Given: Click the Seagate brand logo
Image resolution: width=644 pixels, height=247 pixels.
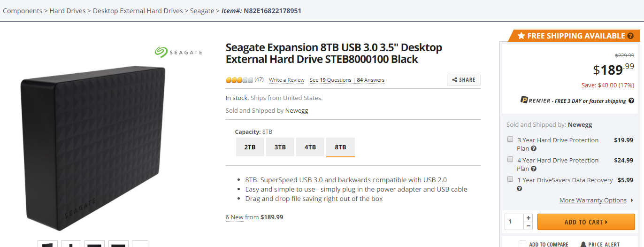Looking at the screenshot, I should point(178,52).
